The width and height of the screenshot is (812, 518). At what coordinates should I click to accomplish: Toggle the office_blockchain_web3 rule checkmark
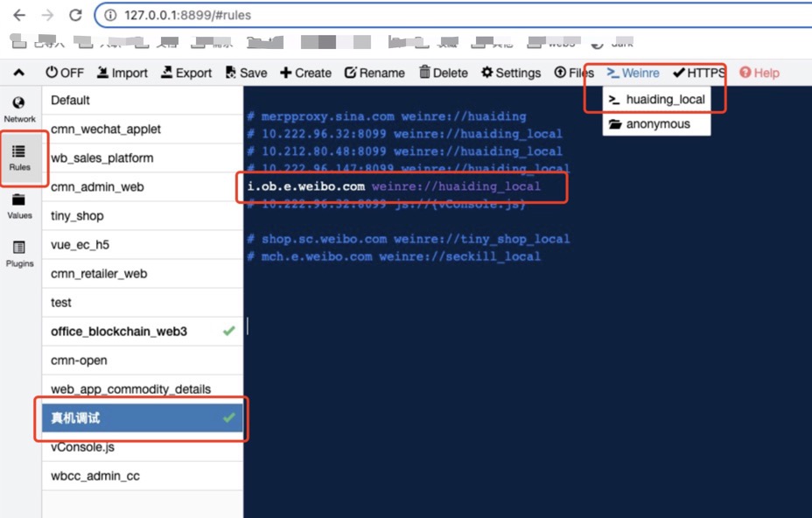click(228, 332)
